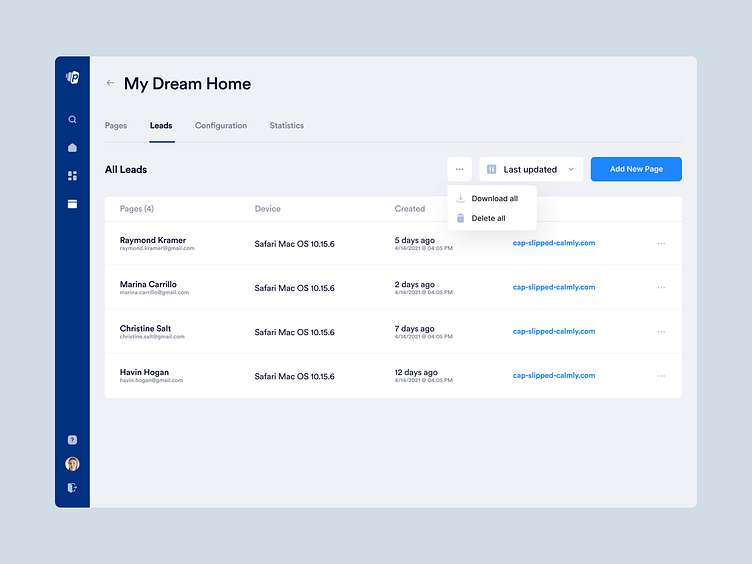Click email havin.hogan@gmail.com
The height and width of the screenshot is (564, 752).
click(x=152, y=380)
